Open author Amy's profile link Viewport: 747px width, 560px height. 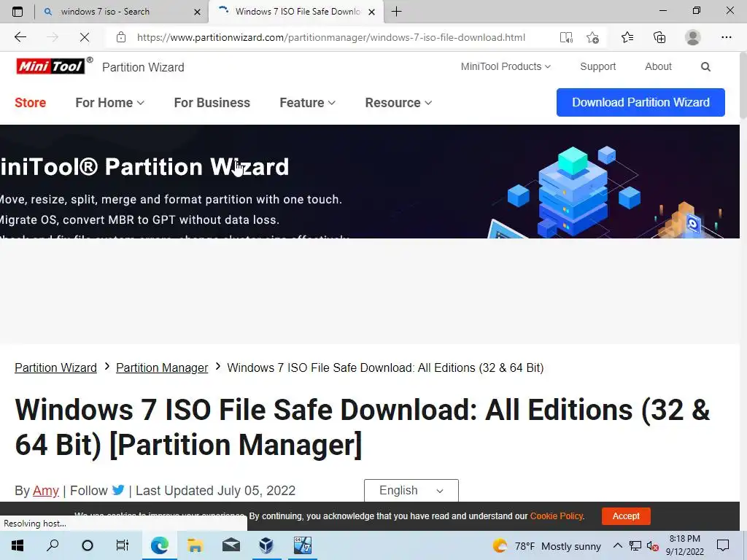pos(46,490)
